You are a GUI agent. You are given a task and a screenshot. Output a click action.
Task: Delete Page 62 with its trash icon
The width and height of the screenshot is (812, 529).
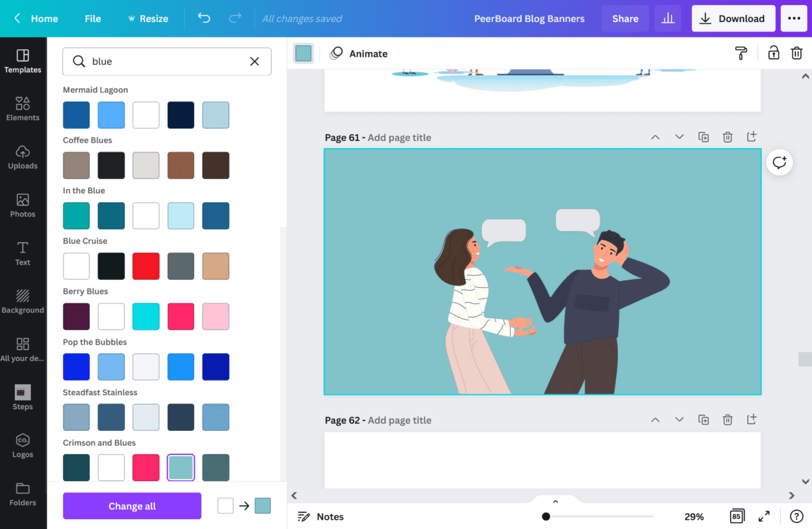click(x=727, y=420)
